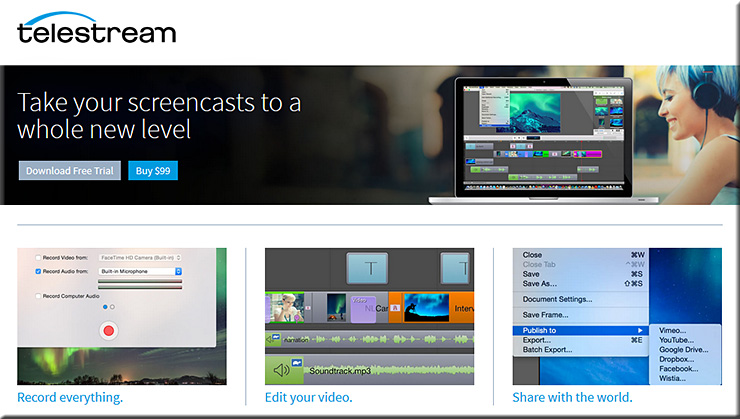
Task: Click the speaker icon on the Soundtrack.mp3 track
Action: (281, 370)
